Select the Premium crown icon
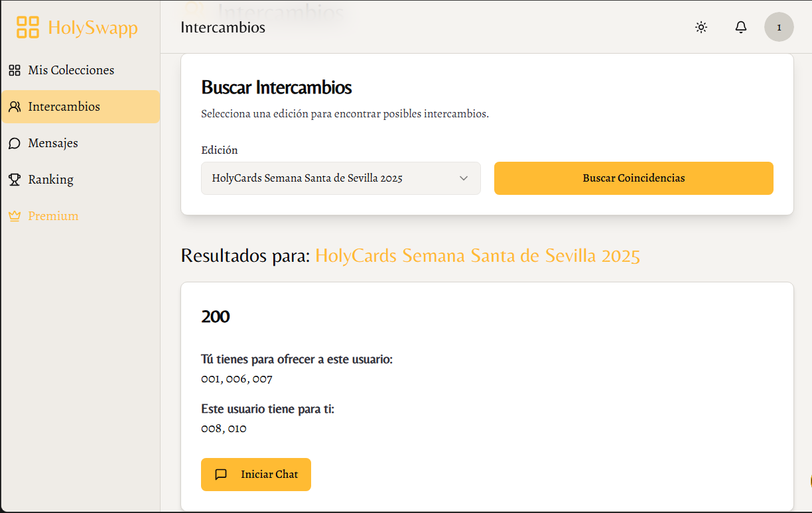 coord(14,215)
